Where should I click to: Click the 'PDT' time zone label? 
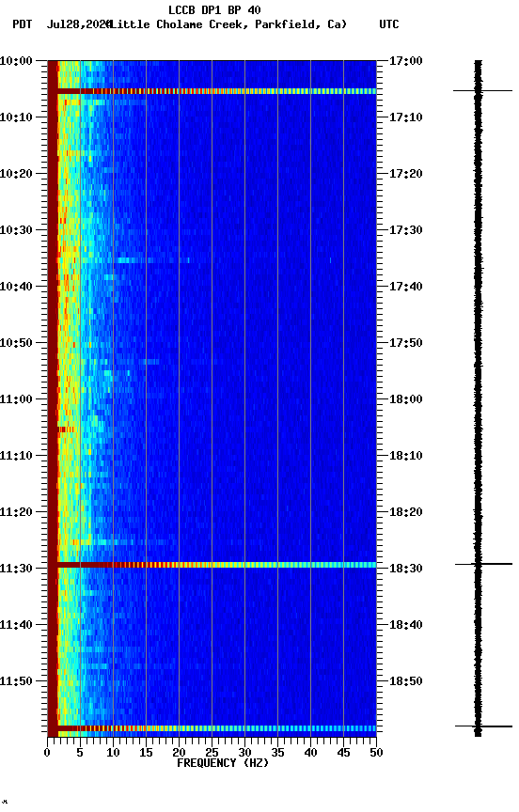point(23,24)
